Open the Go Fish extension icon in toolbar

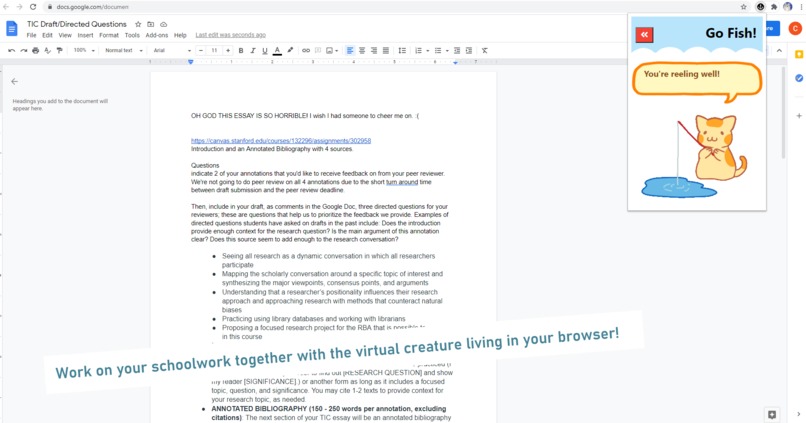(760, 7)
